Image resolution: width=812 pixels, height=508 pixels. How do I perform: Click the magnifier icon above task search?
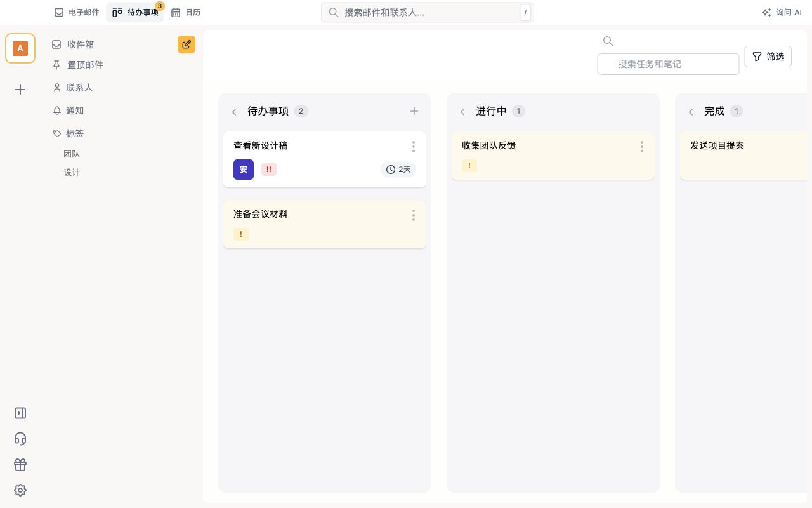click(x=608, y=41)
